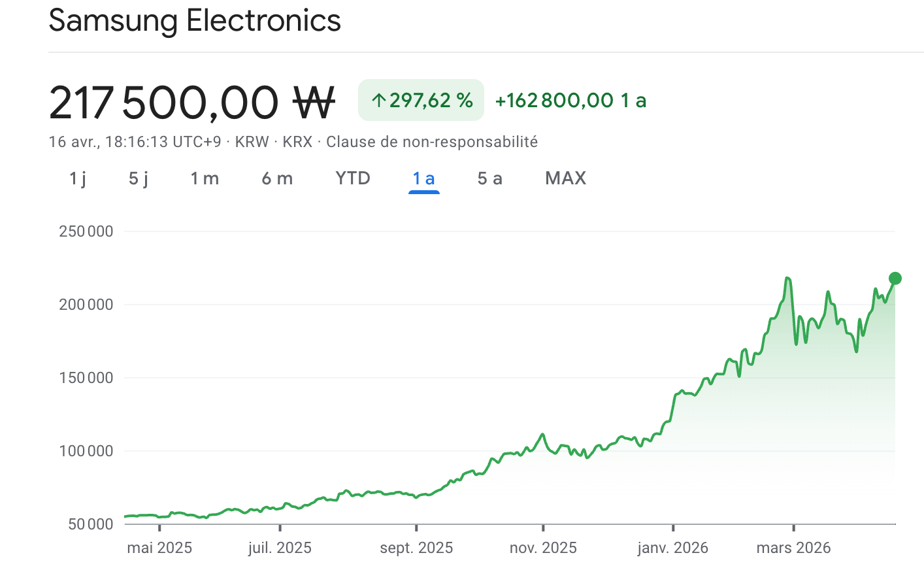Show the MAX history range
The height and width of the screenshot is (570, 924).
565,178
